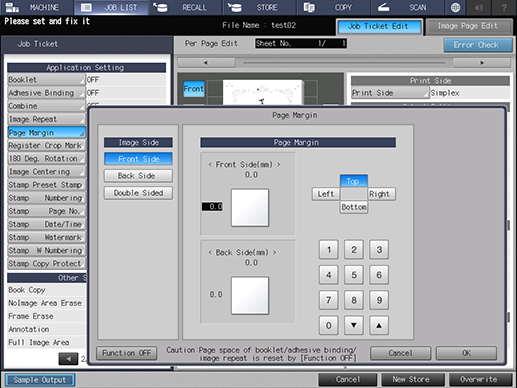Image resolution: width=517 pixels, height=388 pixels.
Task: Click the Error Check button
Action: coord(477,45)
